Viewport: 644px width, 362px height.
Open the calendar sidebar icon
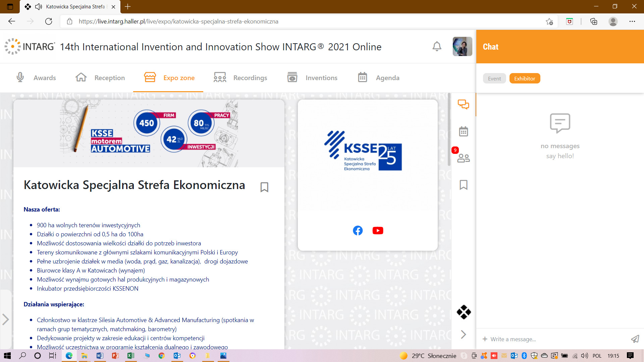pos(464,131)
